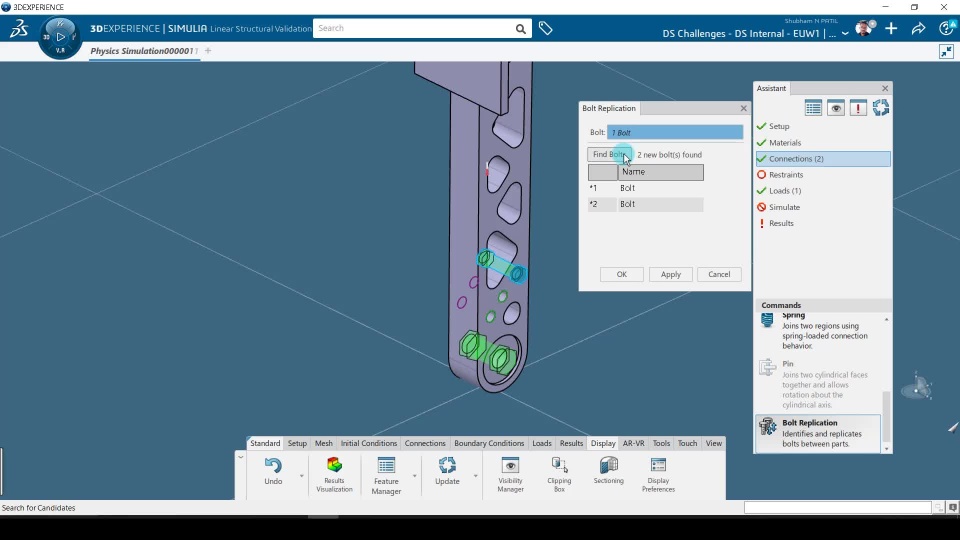The height and width of the screenshot is (540, 960).
Task: Click the Bolt selection field
Action: (675, 132)
